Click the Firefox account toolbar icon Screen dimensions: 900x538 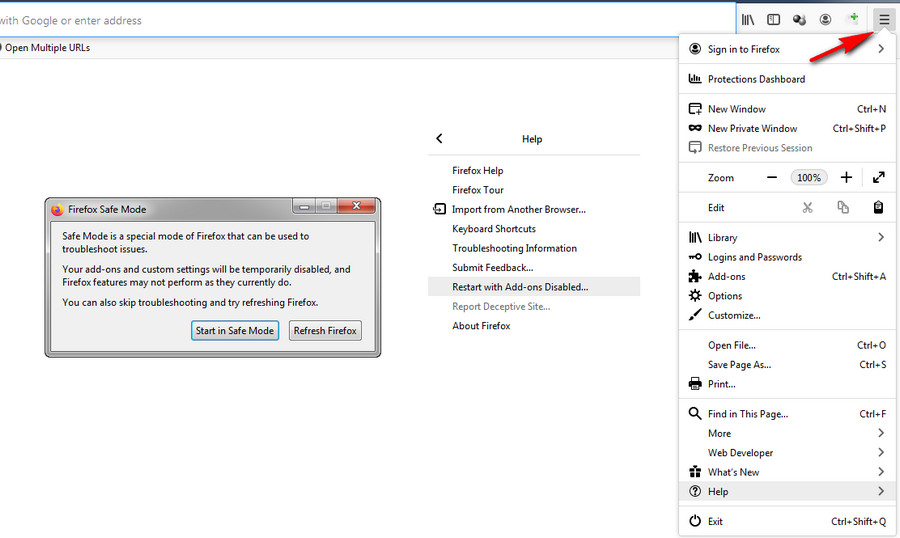click(x=825, y=20)
